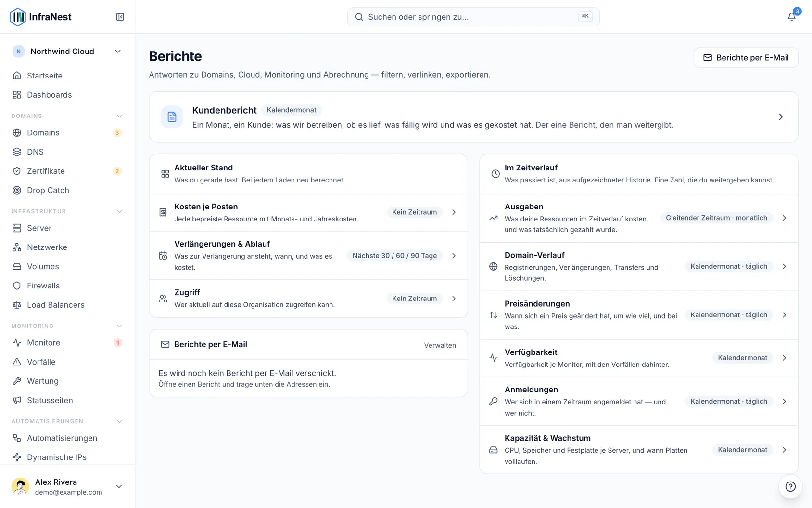The height and width of the screenshot is (508, 812).
Task: Click the DNS layers icon
Action: pyautogui.click(x=17, y=152)
